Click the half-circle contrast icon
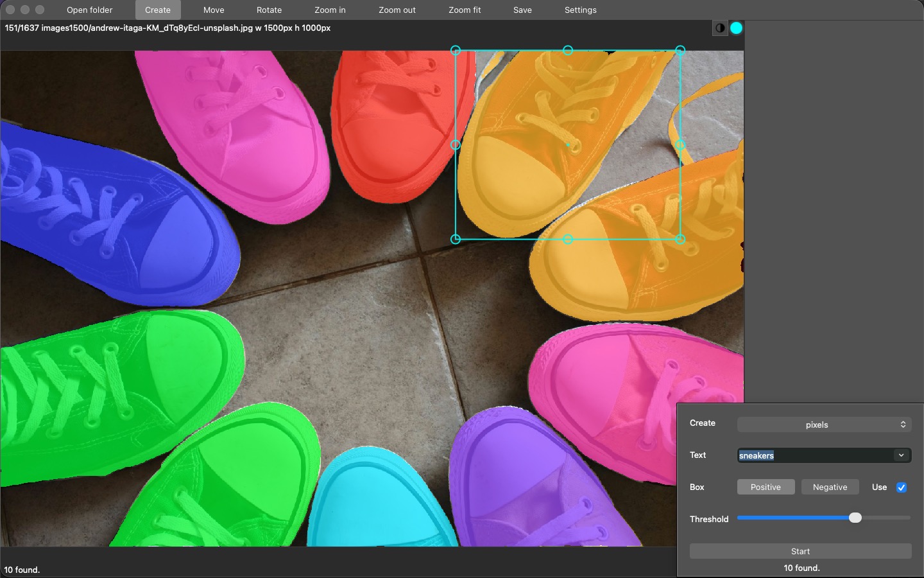Screen dimensions: 924x578 pos(720,28)
